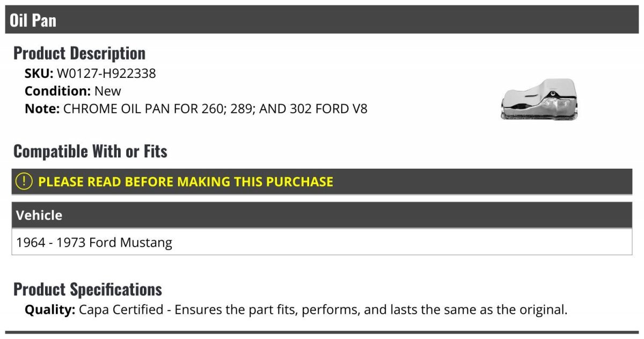
Task: Click the condition value New
Action: coord(108,91)
